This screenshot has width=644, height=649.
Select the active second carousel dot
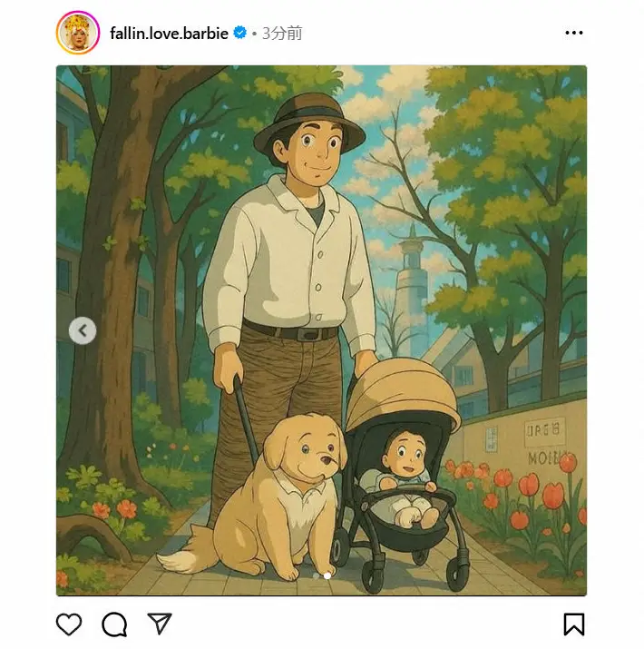[x=327, y=575]
